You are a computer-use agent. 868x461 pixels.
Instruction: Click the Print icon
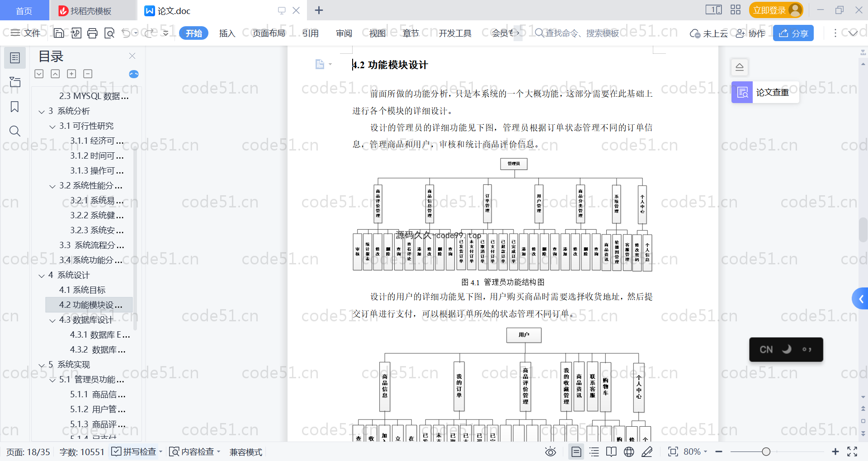pos(93,33)
